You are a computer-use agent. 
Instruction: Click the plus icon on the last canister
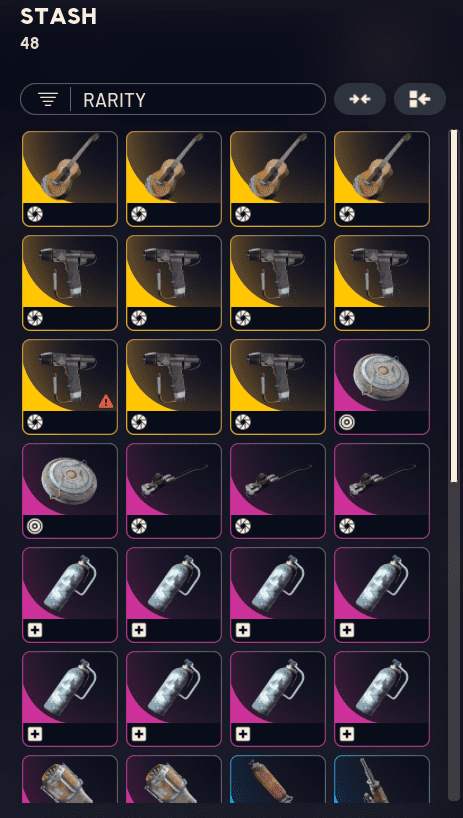click(x=347, y=735)
